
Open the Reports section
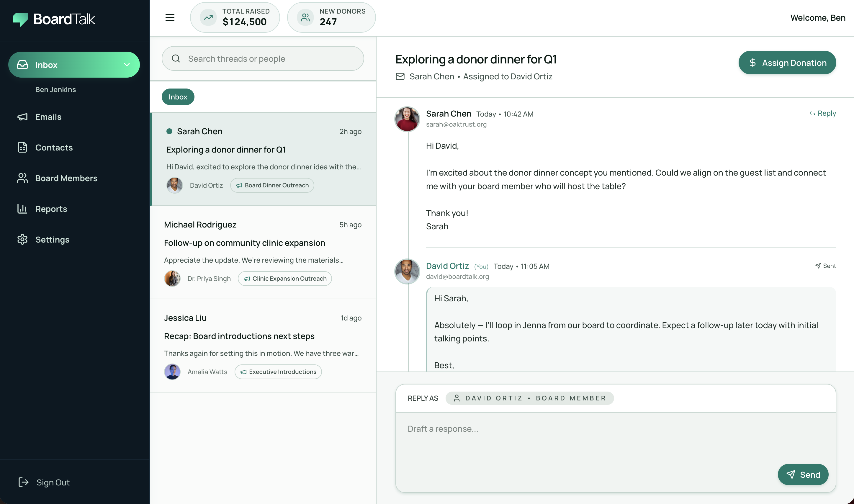51,209
